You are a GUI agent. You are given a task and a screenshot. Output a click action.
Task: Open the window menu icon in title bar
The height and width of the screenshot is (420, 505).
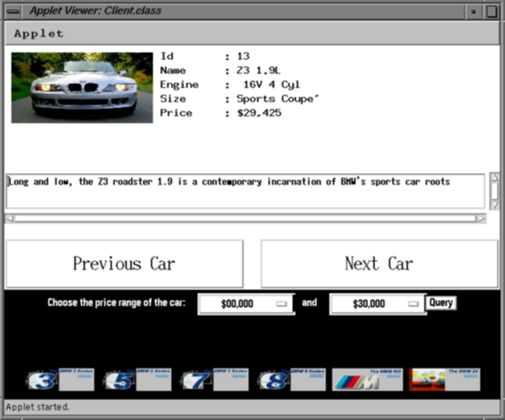[13, 11]
